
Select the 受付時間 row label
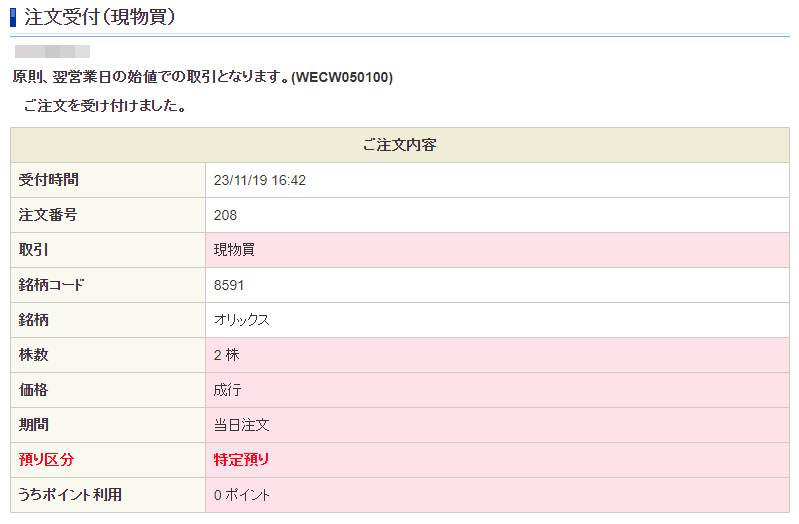[49, 180]
